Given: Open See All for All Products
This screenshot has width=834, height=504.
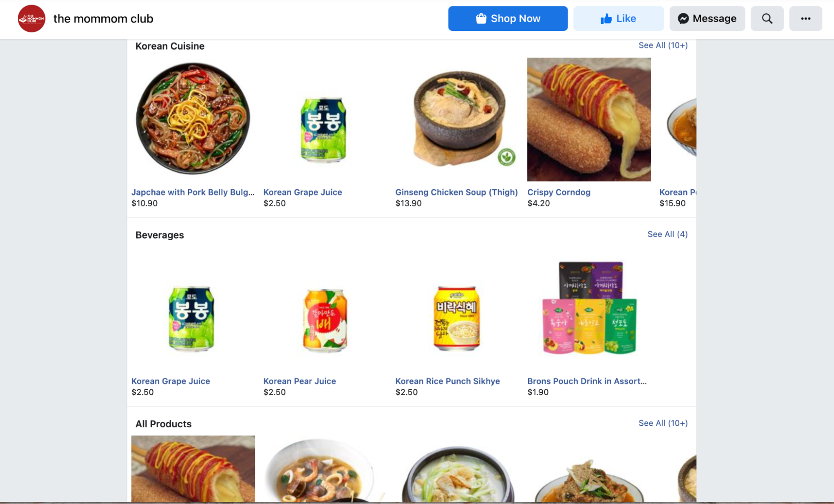Looking at the screenshot, I should (x=663, y=423).
